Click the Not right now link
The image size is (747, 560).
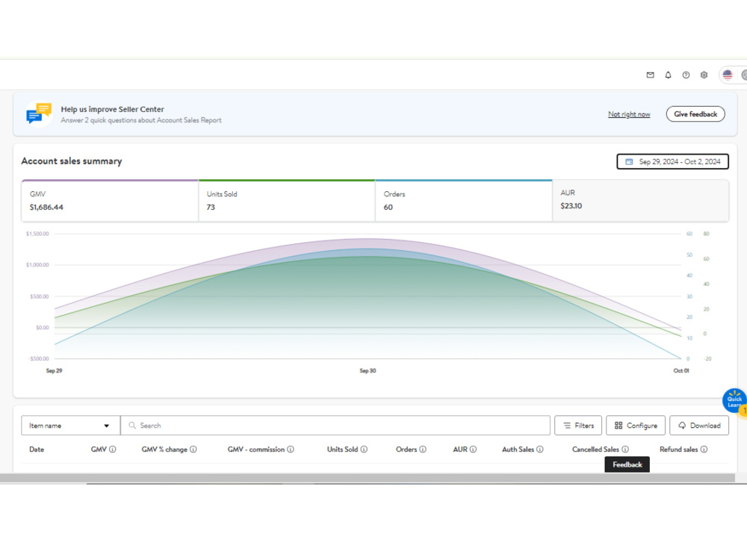click(x=629, y=114)
